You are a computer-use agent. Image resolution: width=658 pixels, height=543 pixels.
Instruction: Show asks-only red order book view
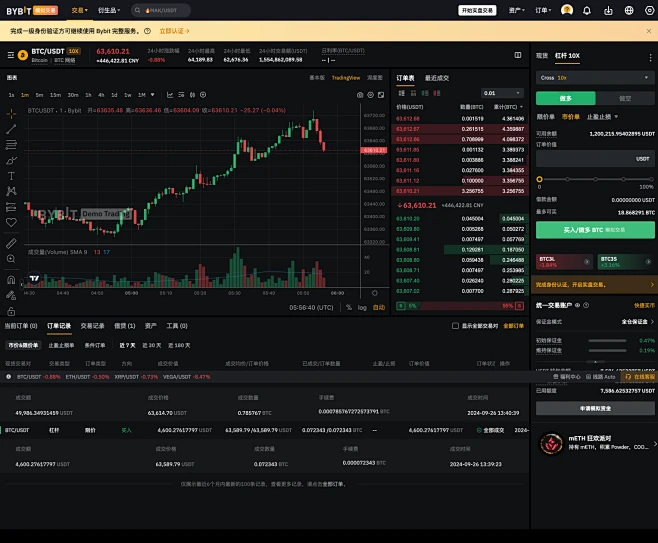[x=437, y=93]
